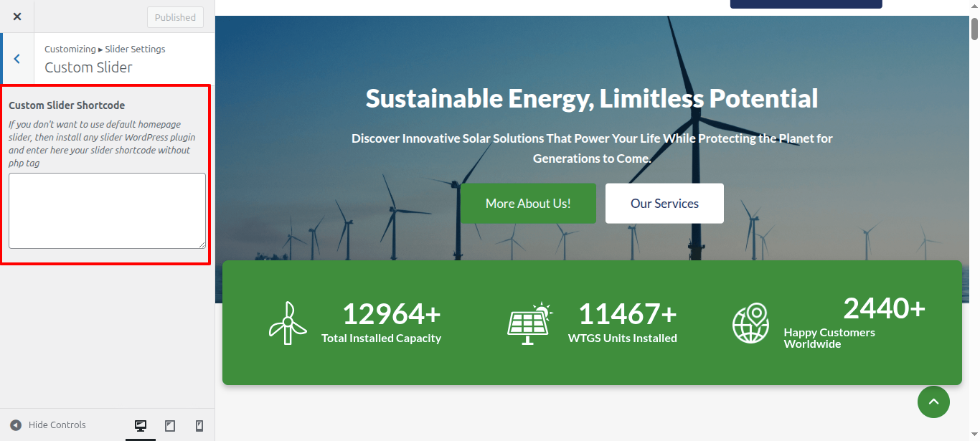Click the globe location pin icon
Screen dimensions: 980x441
click(750, 323)
